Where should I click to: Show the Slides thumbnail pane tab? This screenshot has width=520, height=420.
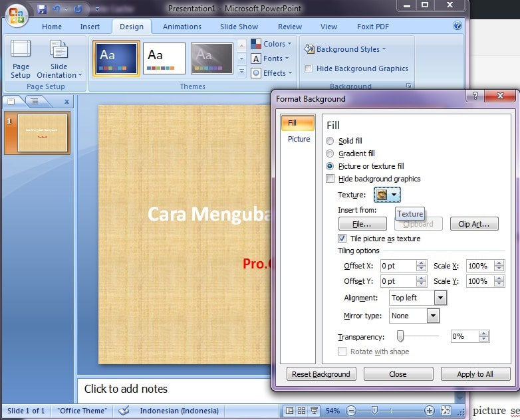(11, 102)
